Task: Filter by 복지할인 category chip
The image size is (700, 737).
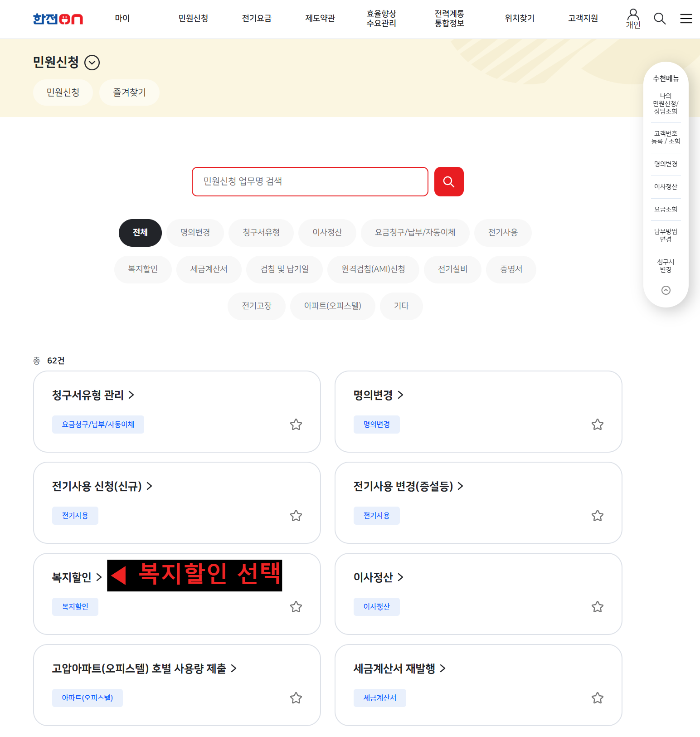Action: click(143, 269)
